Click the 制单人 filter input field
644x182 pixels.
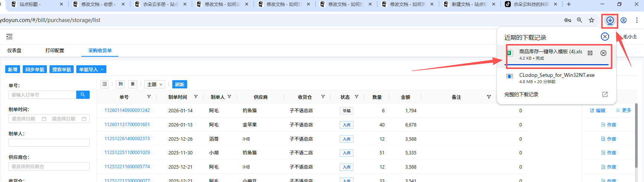[49, 142]
